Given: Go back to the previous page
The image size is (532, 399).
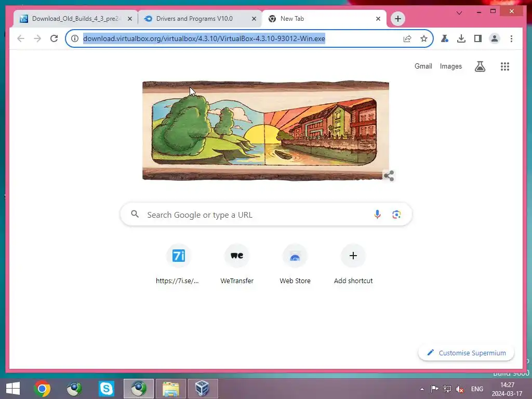Looking at the screenshot, I should [21, 38].
